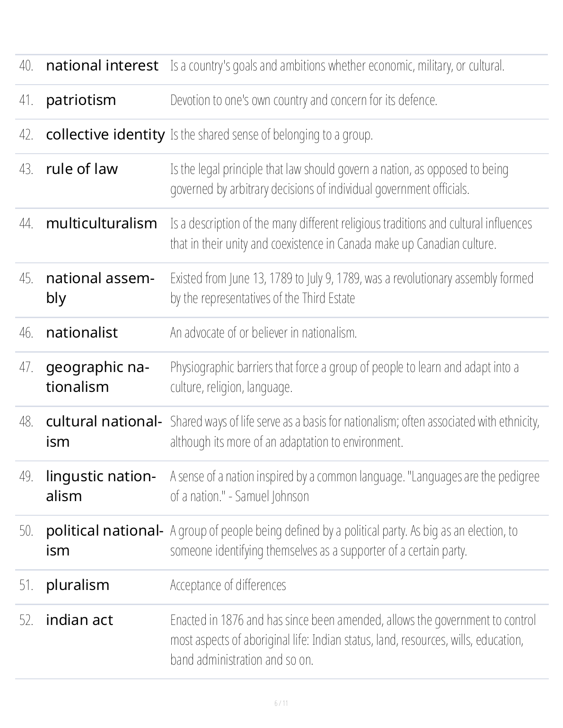
Task: Select the term "rule of law"
Action: click(x=82, y=169)
